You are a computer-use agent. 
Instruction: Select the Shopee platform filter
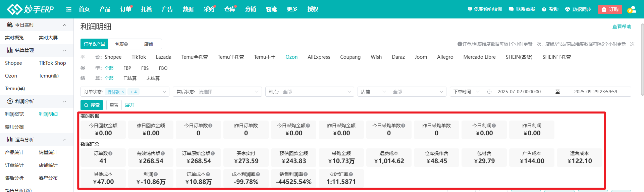click(x=113, y=57)
